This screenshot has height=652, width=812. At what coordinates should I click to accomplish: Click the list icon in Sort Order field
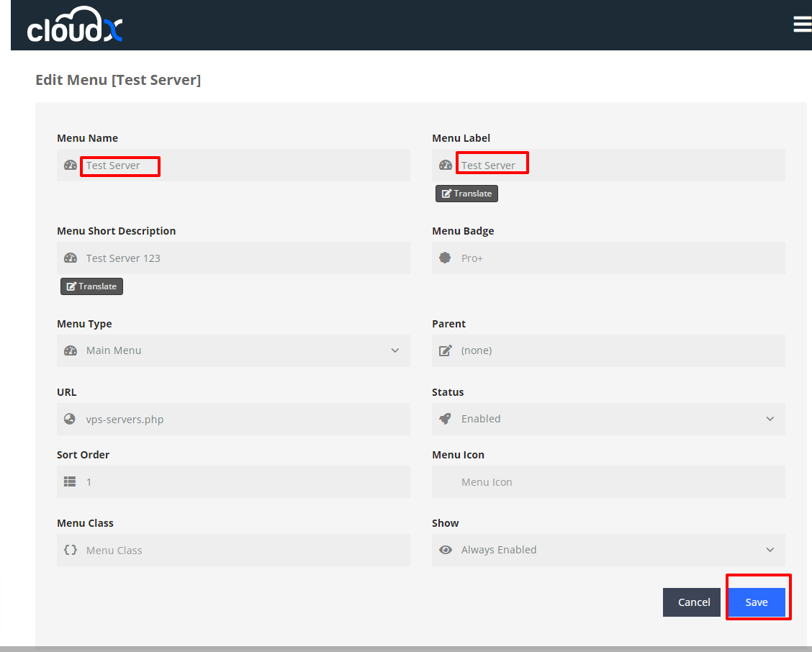[x=70, y=481]
